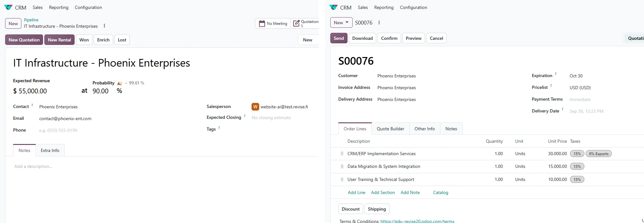Open the Payment Terms Immediate field
644x223 pixels.
[x=580, y=99]
